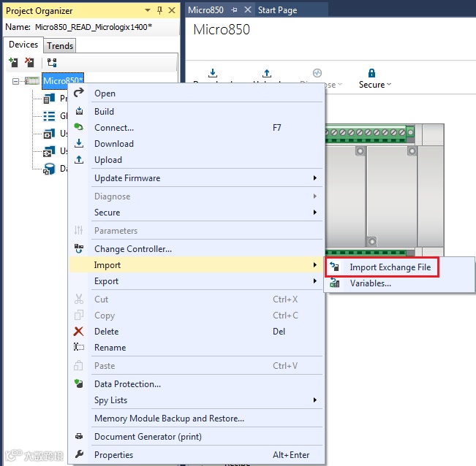This screenshot has width=476, height=466.
Task: Click the red Delete X icon
Action: point(79,331)
